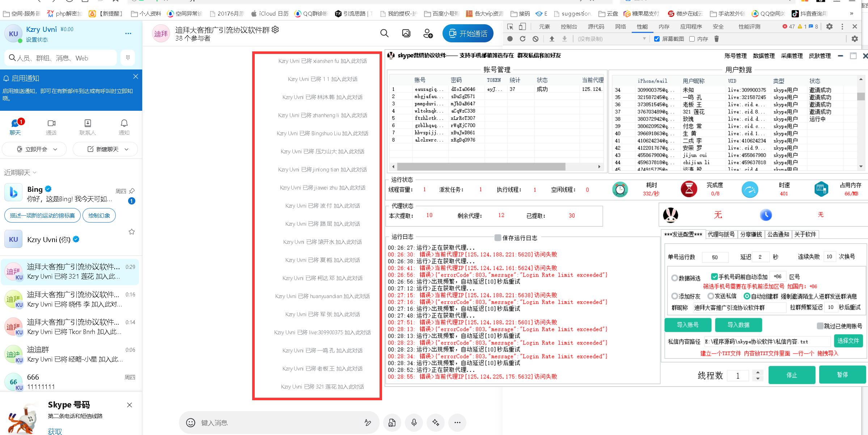Collapse the 近期聊天 list chevron
Screen dimensions: 868x435
click(35, 173)
